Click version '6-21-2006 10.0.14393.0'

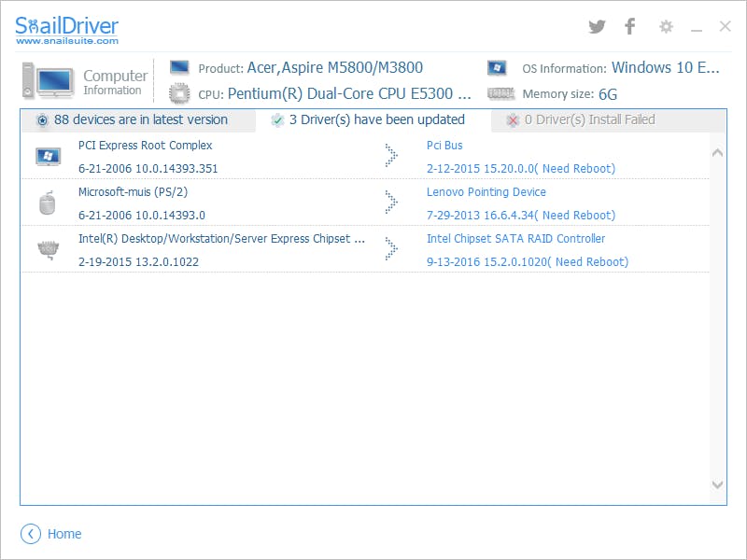[x=142, y=216]
